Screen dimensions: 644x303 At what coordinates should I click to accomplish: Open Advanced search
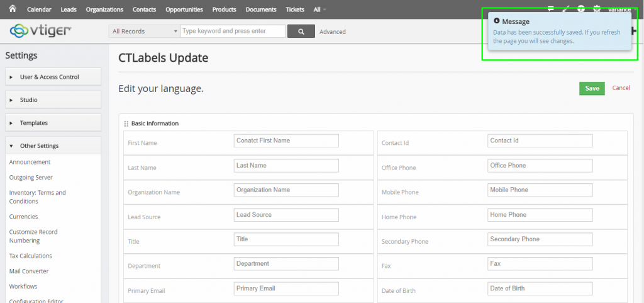click(x=333, y=31)
